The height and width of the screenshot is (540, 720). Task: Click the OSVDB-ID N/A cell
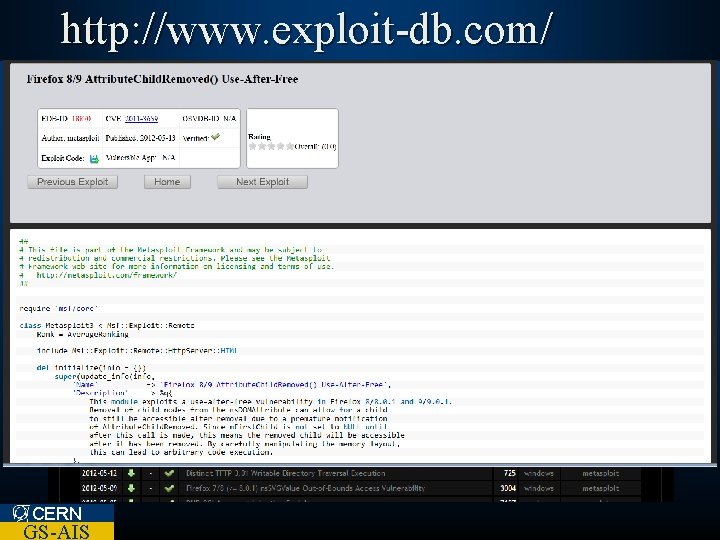point(209,118)
